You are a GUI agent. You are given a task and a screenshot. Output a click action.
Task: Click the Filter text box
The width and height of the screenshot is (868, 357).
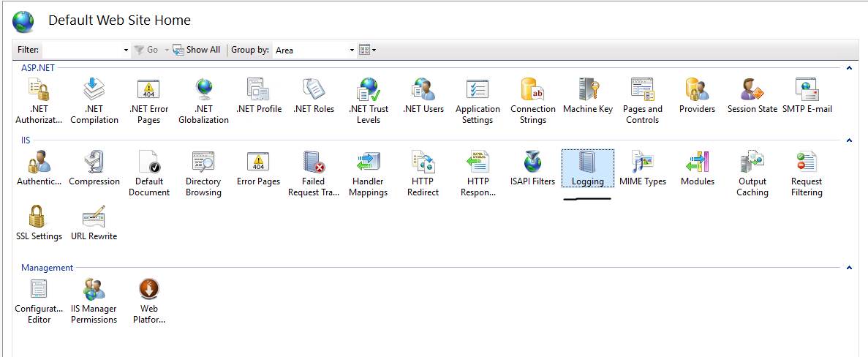tap(83, 50)
